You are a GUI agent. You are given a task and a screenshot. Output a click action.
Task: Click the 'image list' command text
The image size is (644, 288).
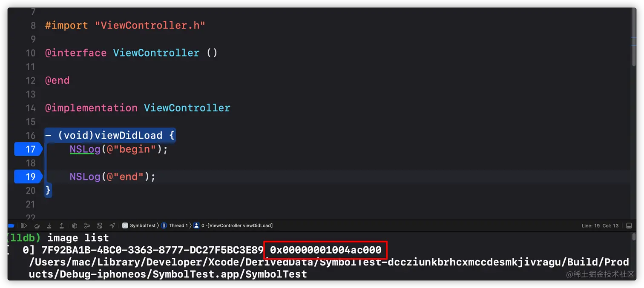(78, 237)
